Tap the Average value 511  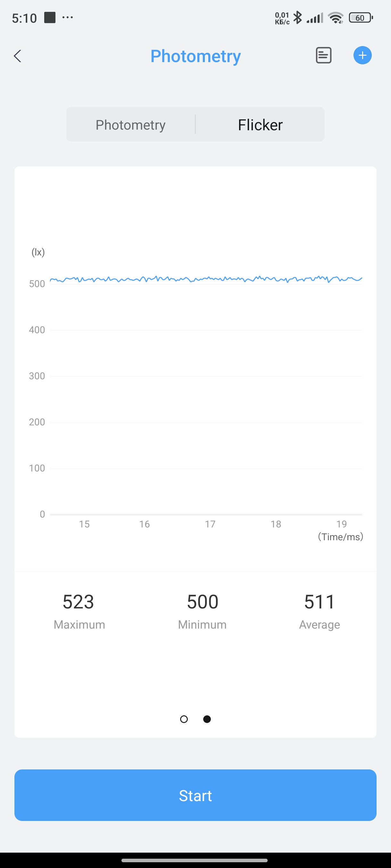(x=320, y=602)
